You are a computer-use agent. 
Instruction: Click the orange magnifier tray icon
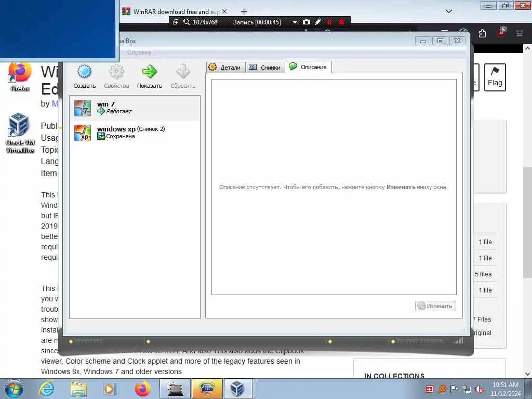click(442, 389)
